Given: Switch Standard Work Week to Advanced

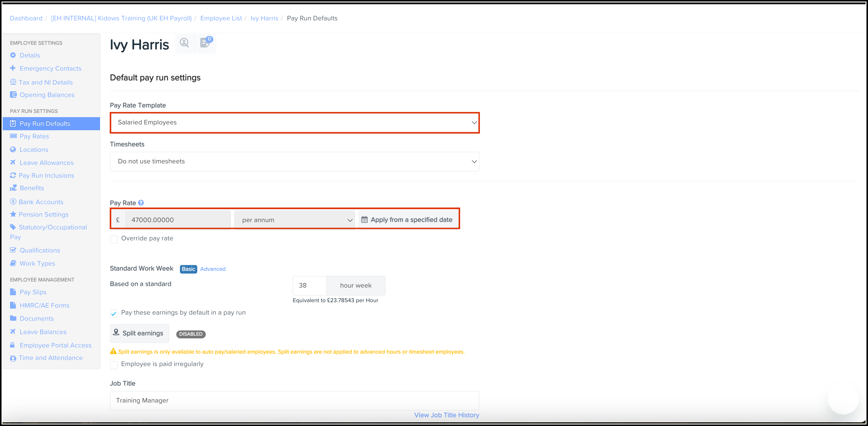Looking at the screenshot, I should 213,269.
